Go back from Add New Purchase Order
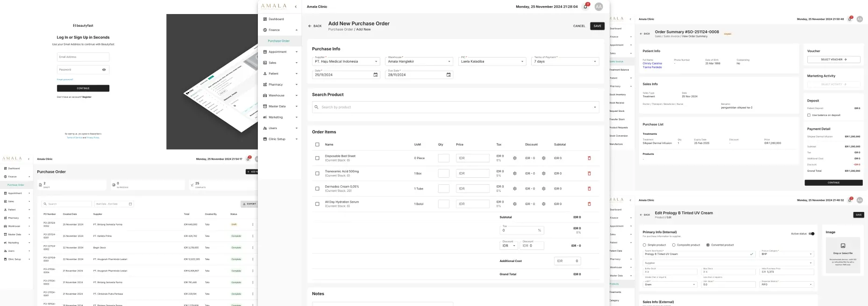 315,26
